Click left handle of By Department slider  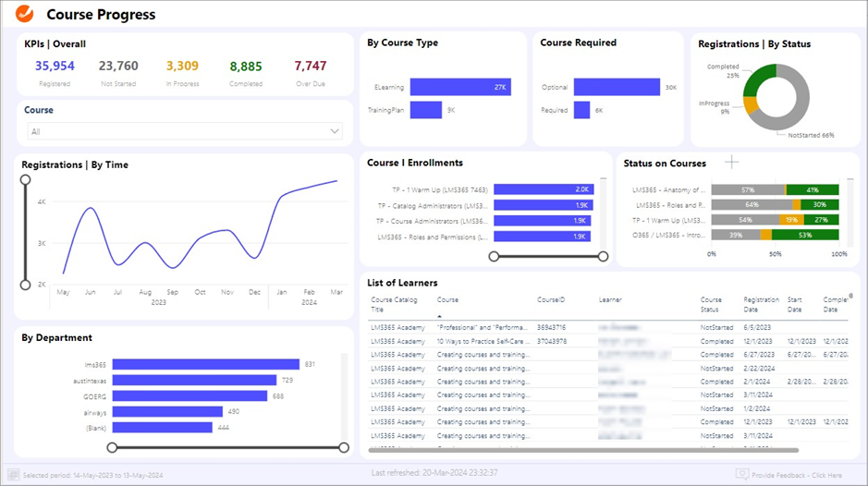click(113, 447)
